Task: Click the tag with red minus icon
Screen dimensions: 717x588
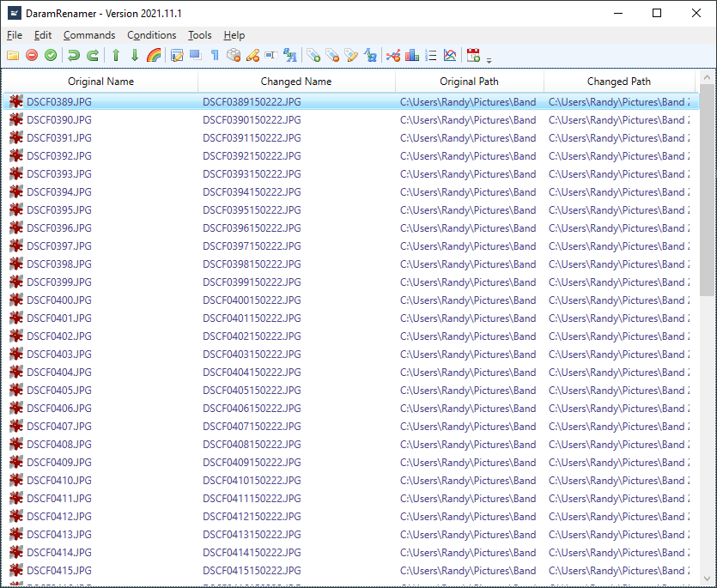Action: (x=332, y=55)
